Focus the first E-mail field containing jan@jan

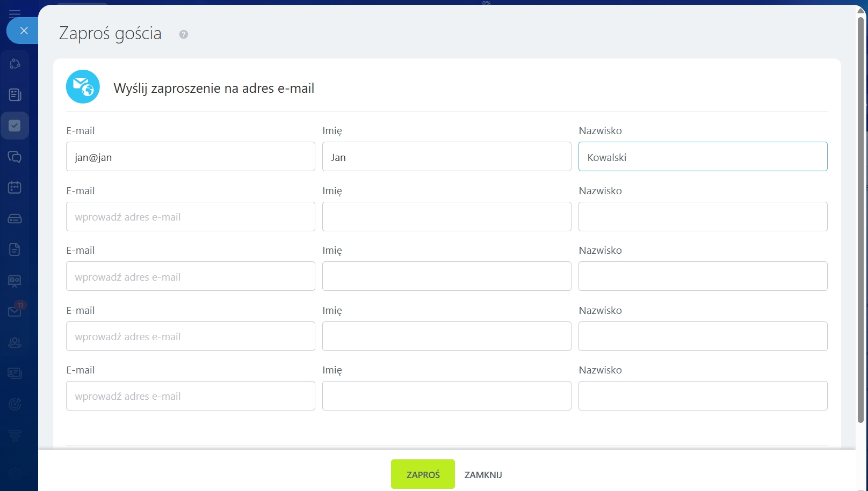coord(190,157)
